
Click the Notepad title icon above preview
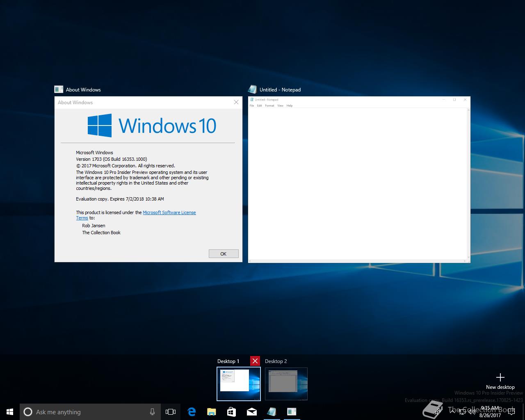252,89
